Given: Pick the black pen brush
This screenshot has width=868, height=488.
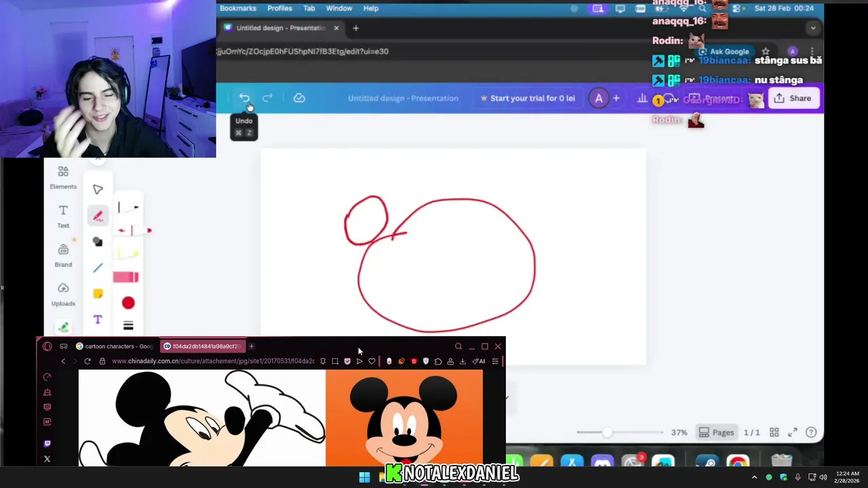Looking at the screenshot, I should (x=128, y=207).
